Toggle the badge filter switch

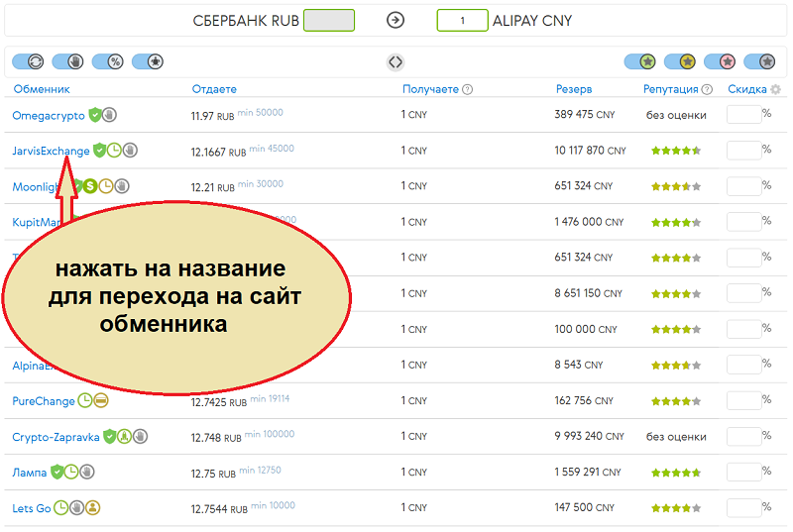pos(148,62)
